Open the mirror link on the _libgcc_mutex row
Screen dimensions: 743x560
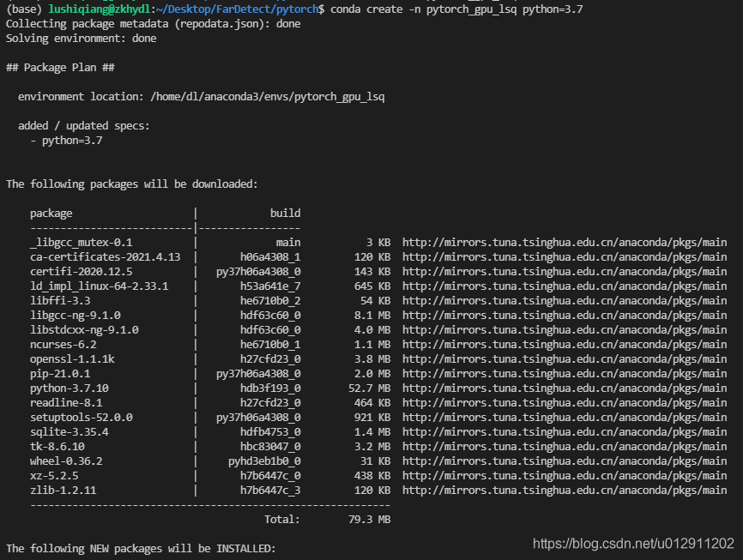(x=565, y=242)
